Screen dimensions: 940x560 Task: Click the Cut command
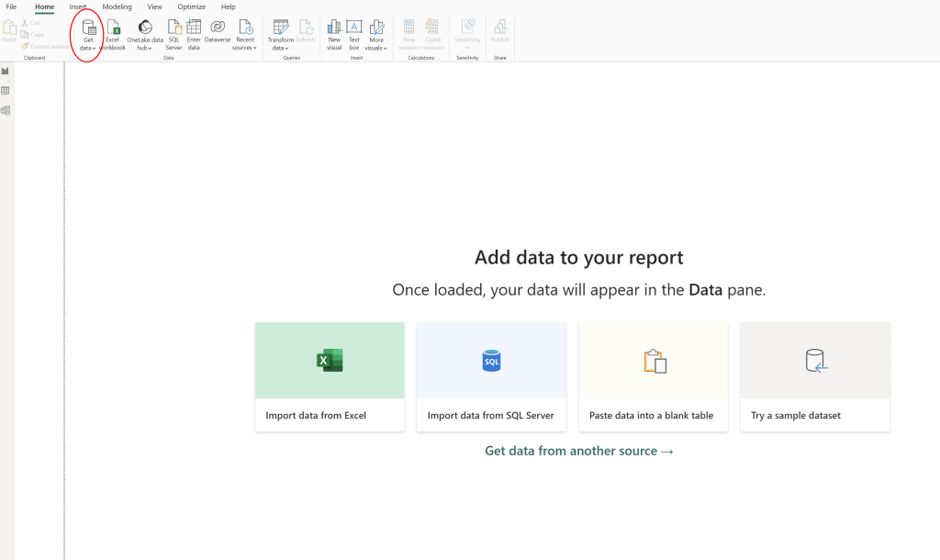pyautogui.click(x=30, y=23)
